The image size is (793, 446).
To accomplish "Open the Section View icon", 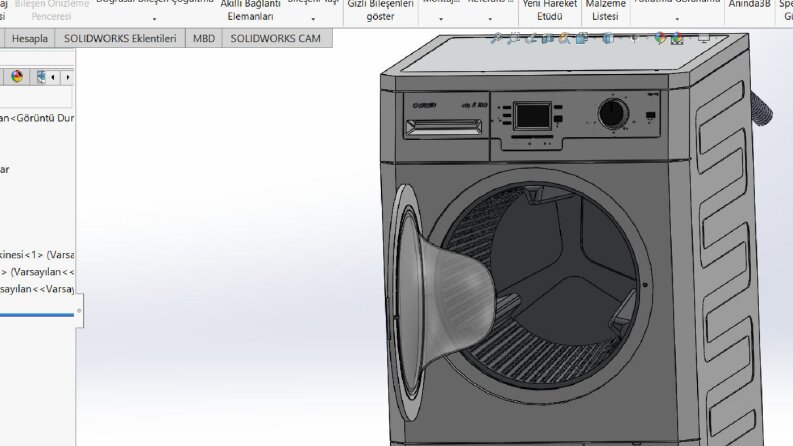I will (547, 38).
